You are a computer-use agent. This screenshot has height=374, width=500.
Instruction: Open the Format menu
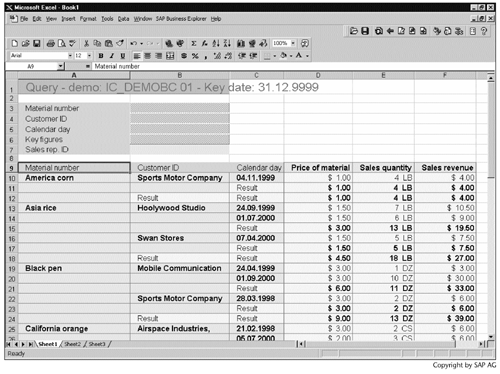tap(88, 19)
